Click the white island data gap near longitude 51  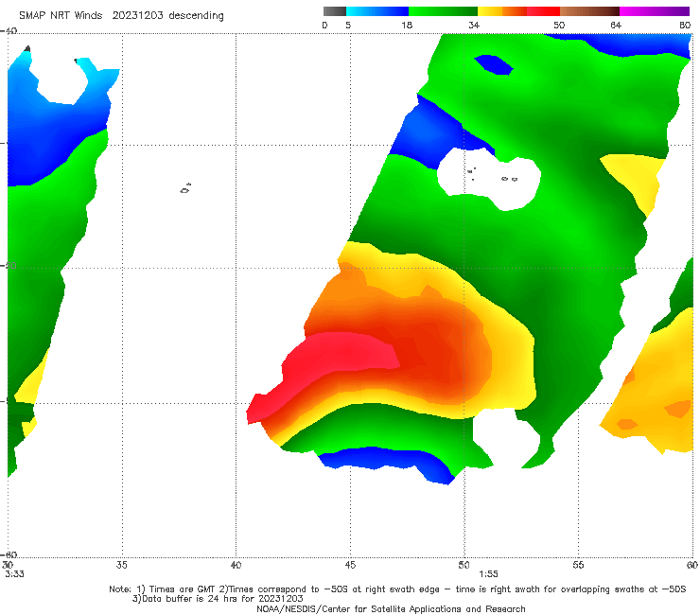(x=489, y=179)
